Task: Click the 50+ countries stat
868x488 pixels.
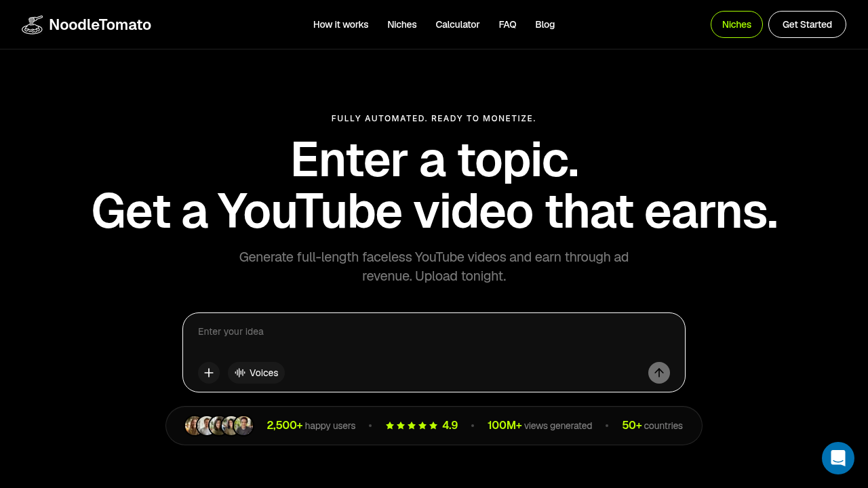Action: coord(652,426)
